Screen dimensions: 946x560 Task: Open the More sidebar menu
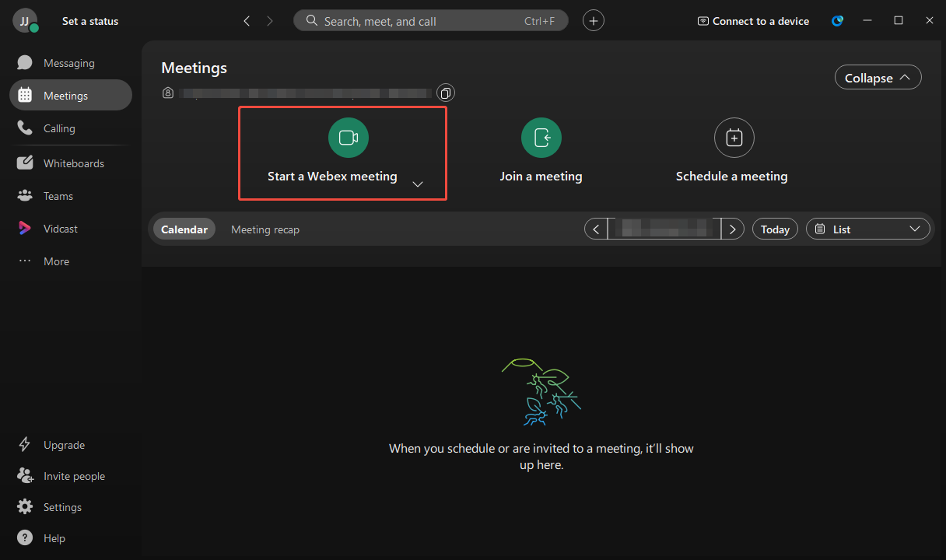[x=55, y=261]
